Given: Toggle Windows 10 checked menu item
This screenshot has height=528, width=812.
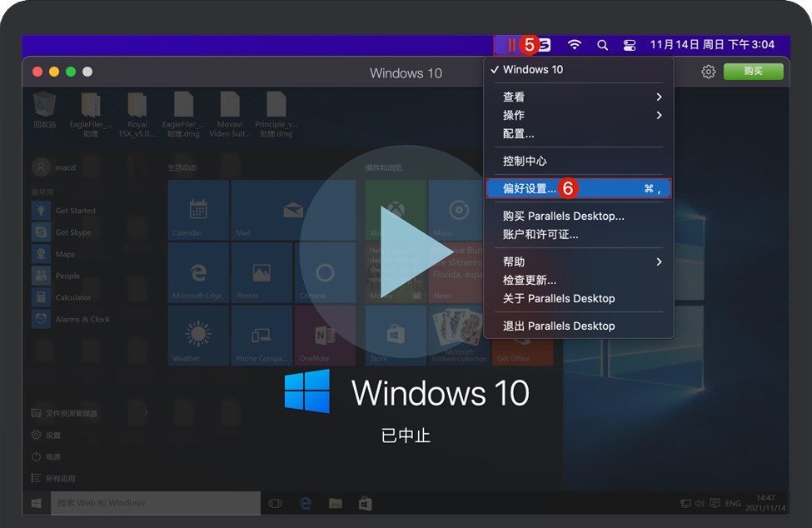Looking at the screenshot, I should 579,69.
